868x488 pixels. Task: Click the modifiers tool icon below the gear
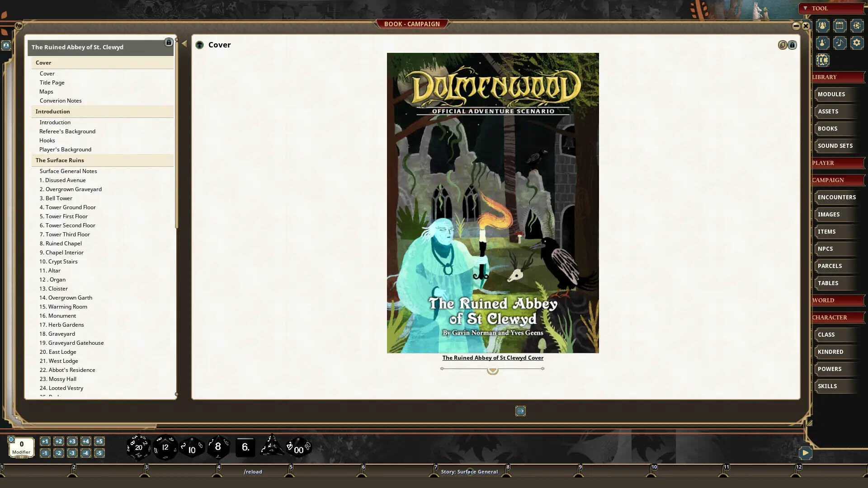click(822, 60)
